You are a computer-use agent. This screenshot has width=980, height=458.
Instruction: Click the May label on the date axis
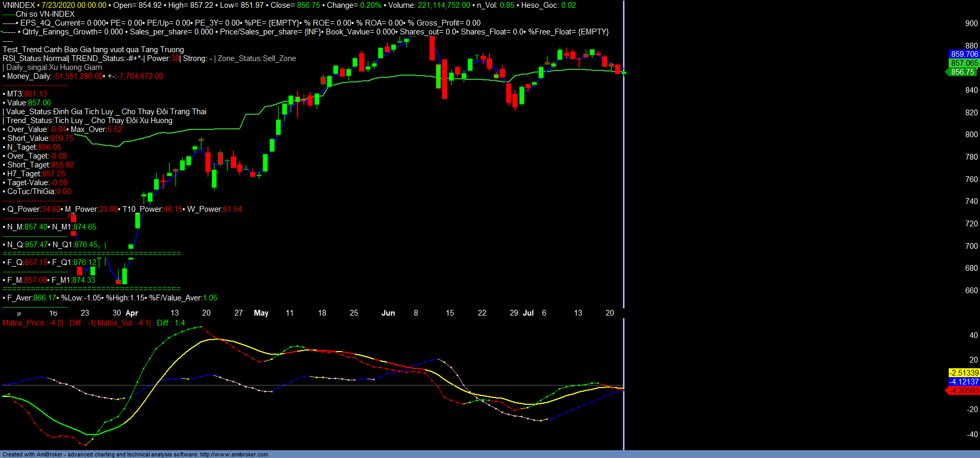tap(261, 313)
